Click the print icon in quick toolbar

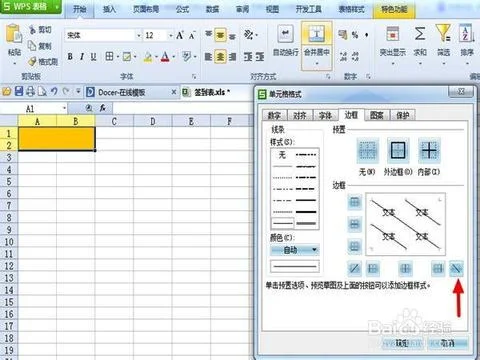click(30, 91)
